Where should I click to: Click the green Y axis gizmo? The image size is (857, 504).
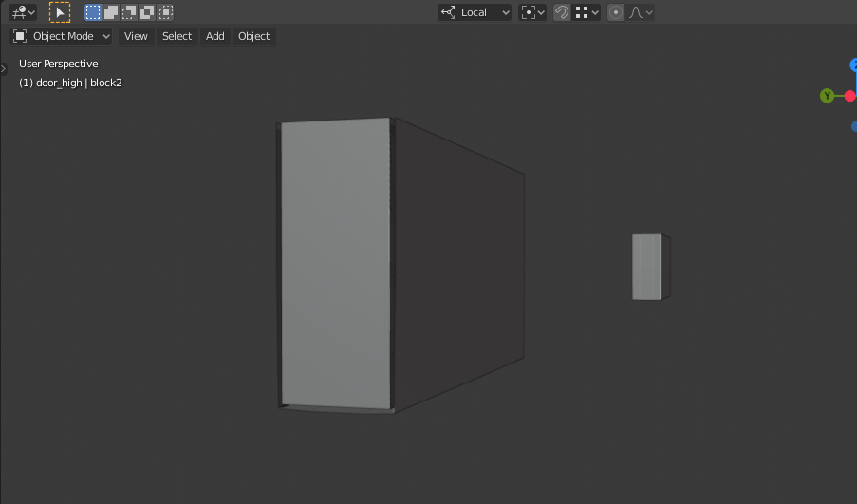point(827,96)
